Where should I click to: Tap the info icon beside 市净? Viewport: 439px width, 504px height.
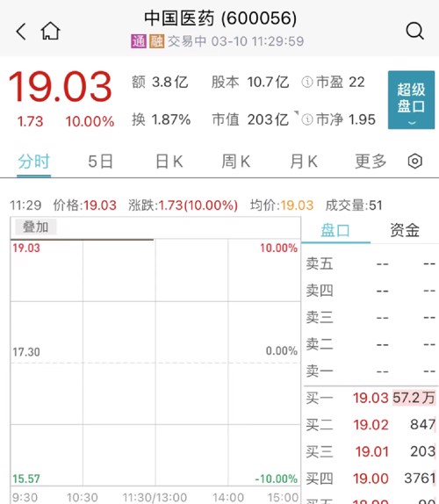click(307, 119)
